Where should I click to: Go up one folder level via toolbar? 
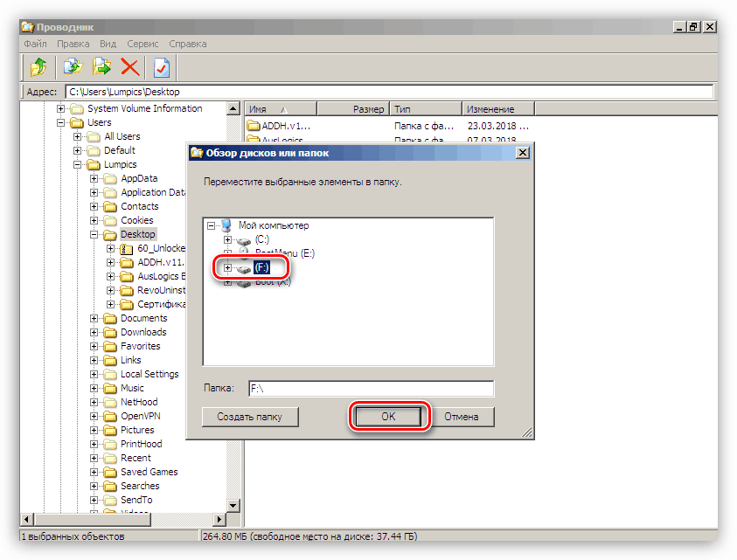click(38, 67)
